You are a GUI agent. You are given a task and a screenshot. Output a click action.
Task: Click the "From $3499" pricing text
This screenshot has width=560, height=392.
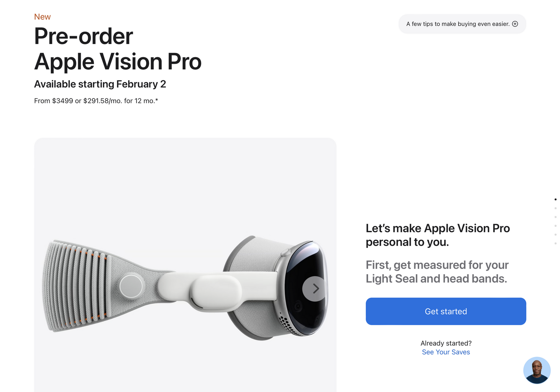(96, 101)
